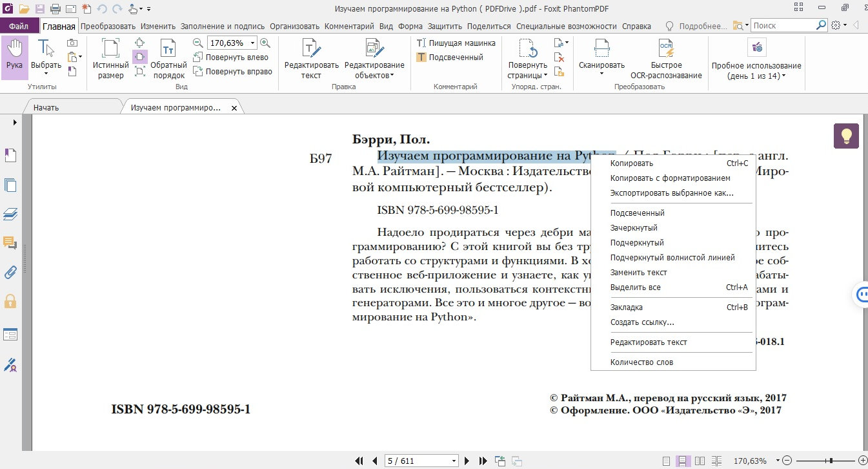868x469 pixels.
Task: Click the zoom in magnifier in ribbon
Action: pos(265,43)
